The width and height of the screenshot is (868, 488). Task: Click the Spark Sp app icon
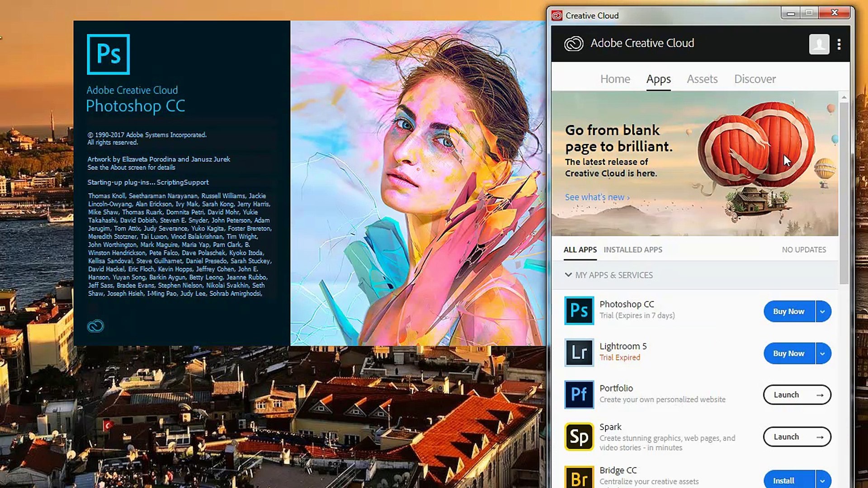click(x=579, y=436)
